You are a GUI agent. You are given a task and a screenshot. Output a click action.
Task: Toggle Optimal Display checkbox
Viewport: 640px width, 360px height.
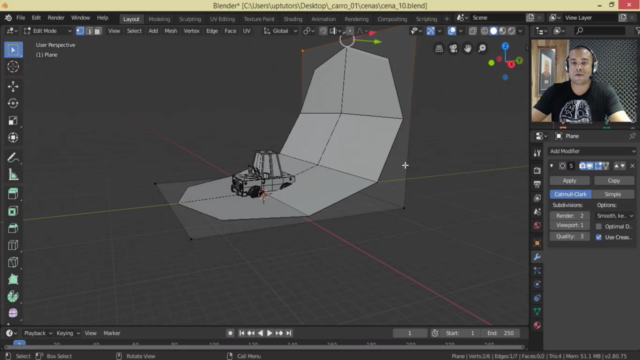pos(599,227)
